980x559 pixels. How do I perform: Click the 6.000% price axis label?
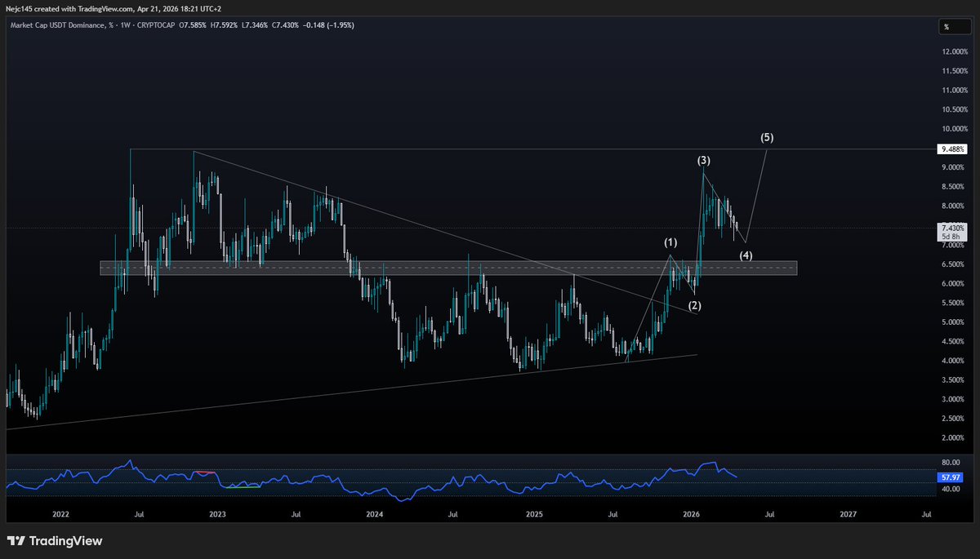(x=954, y=283)
